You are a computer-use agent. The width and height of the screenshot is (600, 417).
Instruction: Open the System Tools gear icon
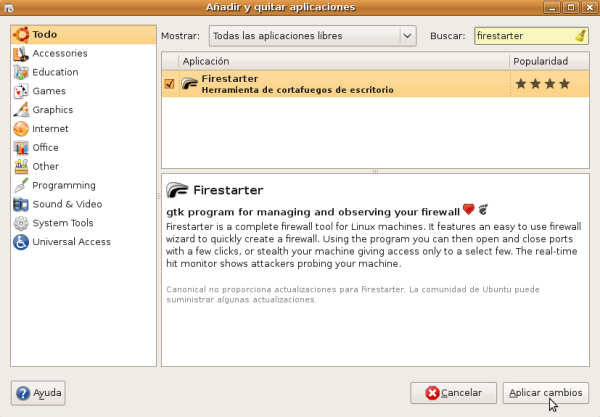20,223
